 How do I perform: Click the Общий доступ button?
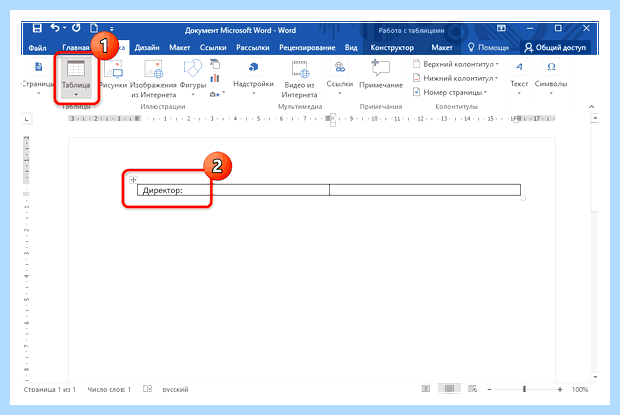point(555,48)
